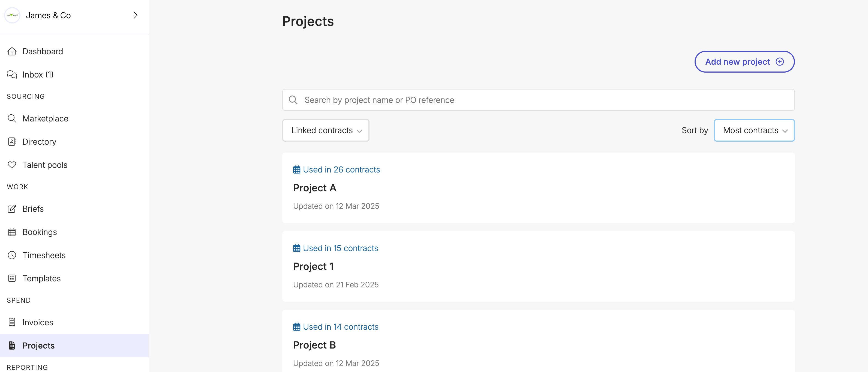Select Projects in the sidebar
The height and width of the screenshot is (372, 868).
(x=74, y=346)
